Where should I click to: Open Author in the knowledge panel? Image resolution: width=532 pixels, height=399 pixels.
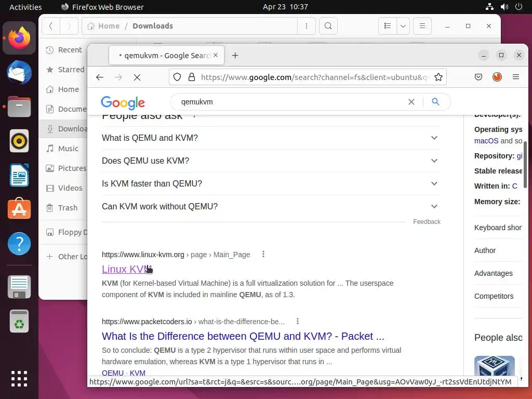click(x=485, y=250)
